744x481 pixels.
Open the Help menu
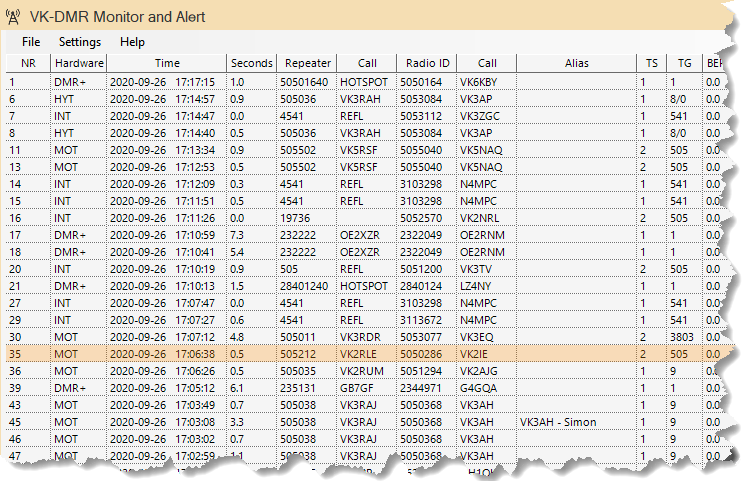pyautogui.click(x=132, y=42)
